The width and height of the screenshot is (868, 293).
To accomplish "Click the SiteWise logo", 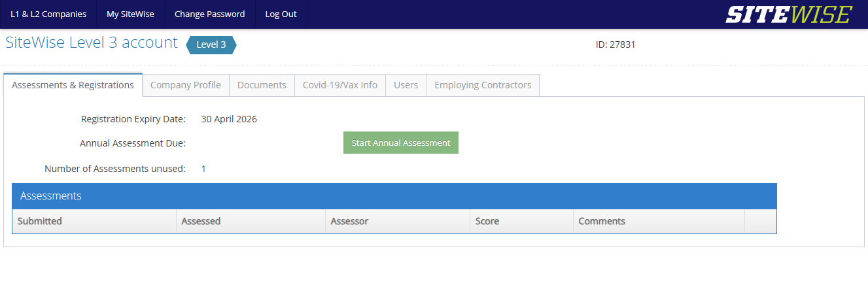I will [x=788, y=14].
